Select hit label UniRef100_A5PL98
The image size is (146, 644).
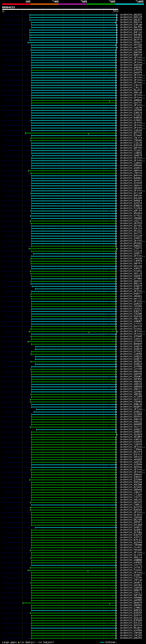click(131, 93)
